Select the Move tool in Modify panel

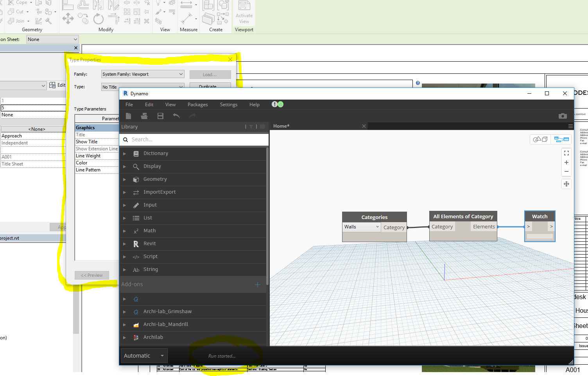tap(68, 18)
